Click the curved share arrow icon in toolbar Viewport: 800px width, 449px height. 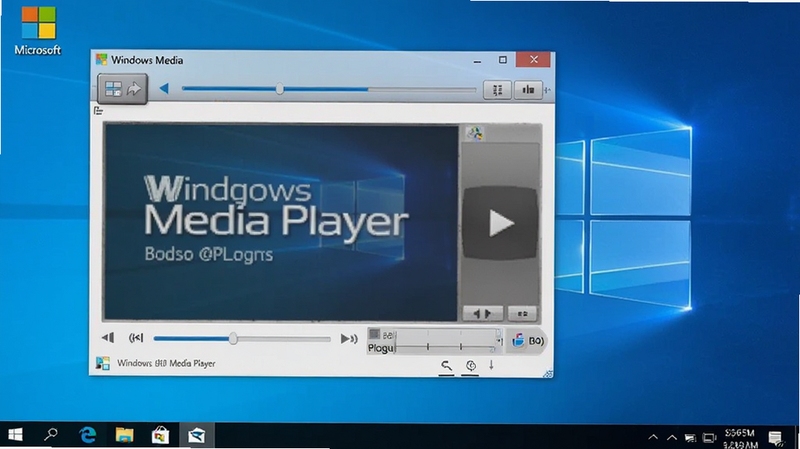coord(134,89)
